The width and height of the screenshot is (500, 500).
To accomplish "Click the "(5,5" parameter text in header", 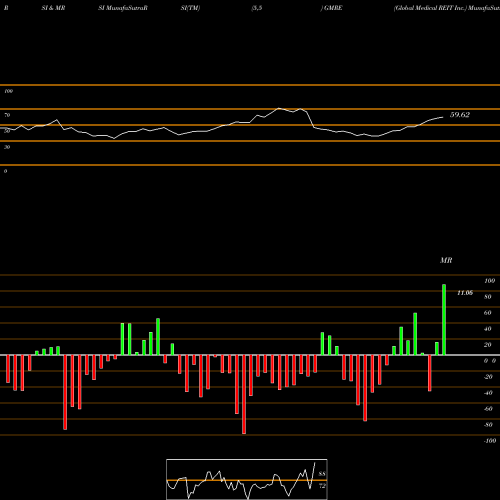I will pyautogui.click(x=257, y=8).
